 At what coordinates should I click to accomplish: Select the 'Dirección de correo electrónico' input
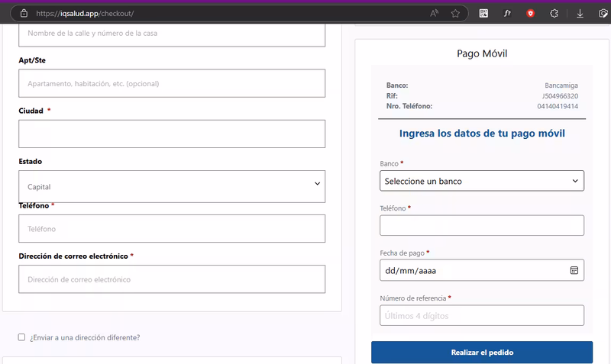[x=172, y=279]
